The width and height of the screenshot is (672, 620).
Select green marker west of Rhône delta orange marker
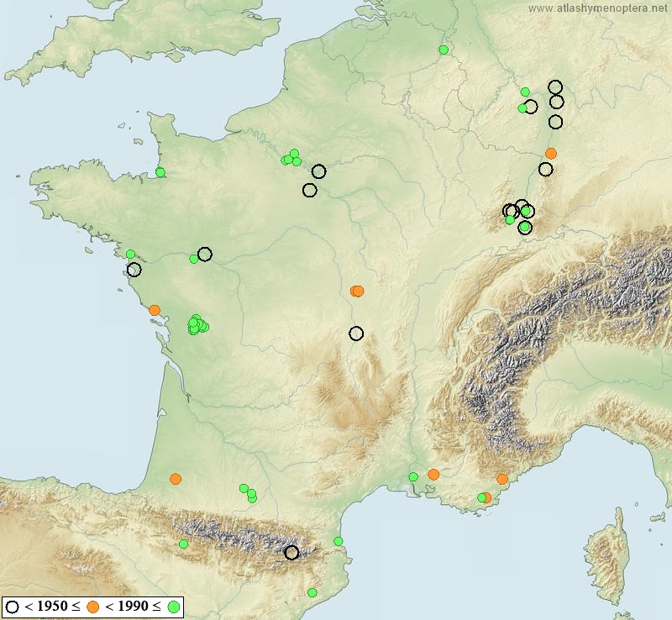413,477
